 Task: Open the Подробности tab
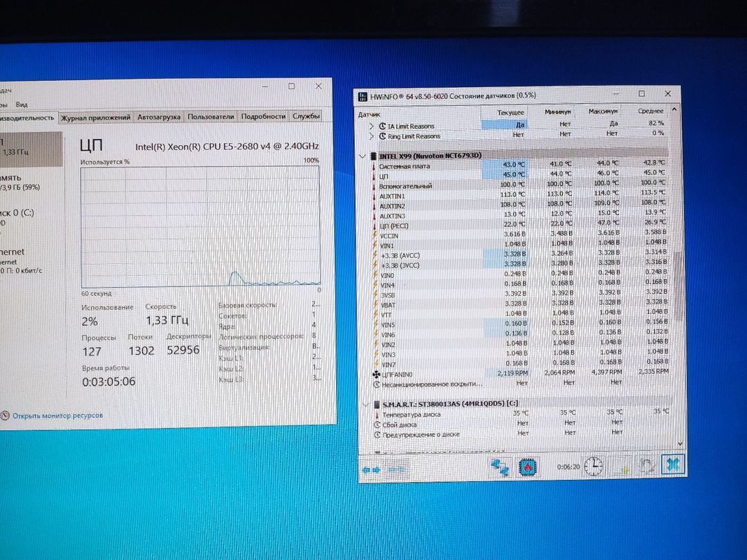point(263,115)
